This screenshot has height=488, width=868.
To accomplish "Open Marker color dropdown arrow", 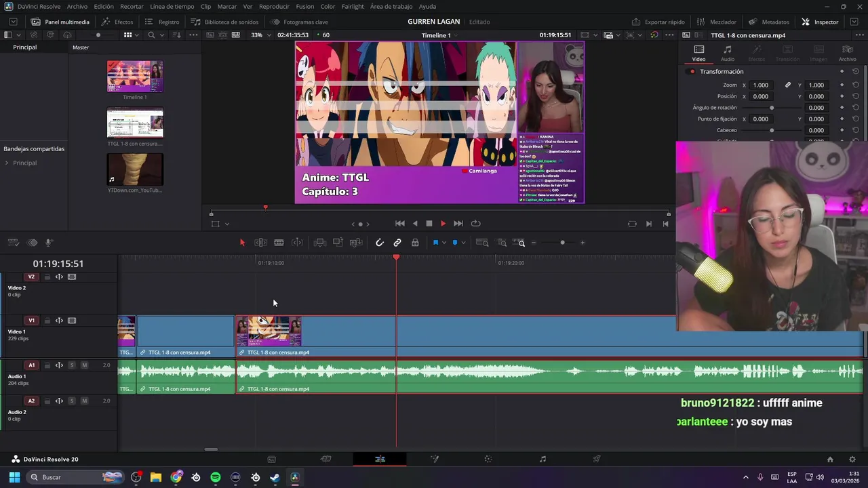I will [x=464, y=243].
